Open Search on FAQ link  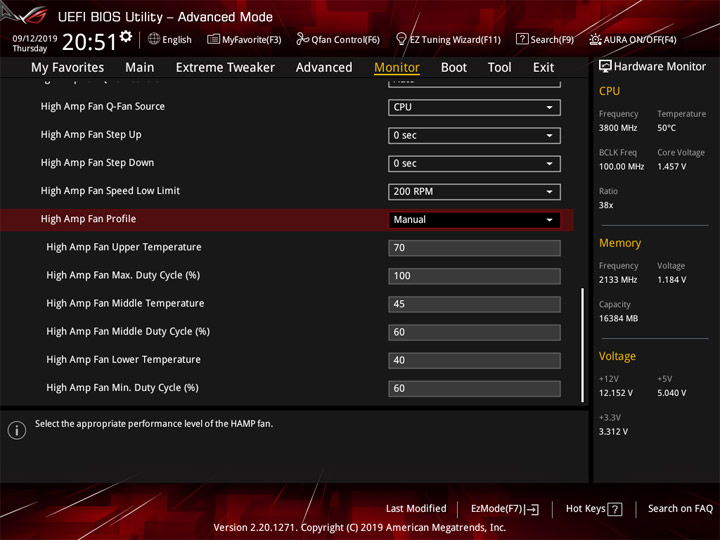680,509
